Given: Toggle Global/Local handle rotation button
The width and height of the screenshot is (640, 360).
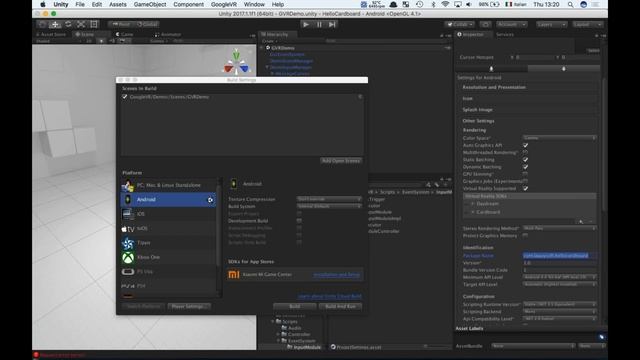Looking at the screenshot, I should click(x=147, y=24).
